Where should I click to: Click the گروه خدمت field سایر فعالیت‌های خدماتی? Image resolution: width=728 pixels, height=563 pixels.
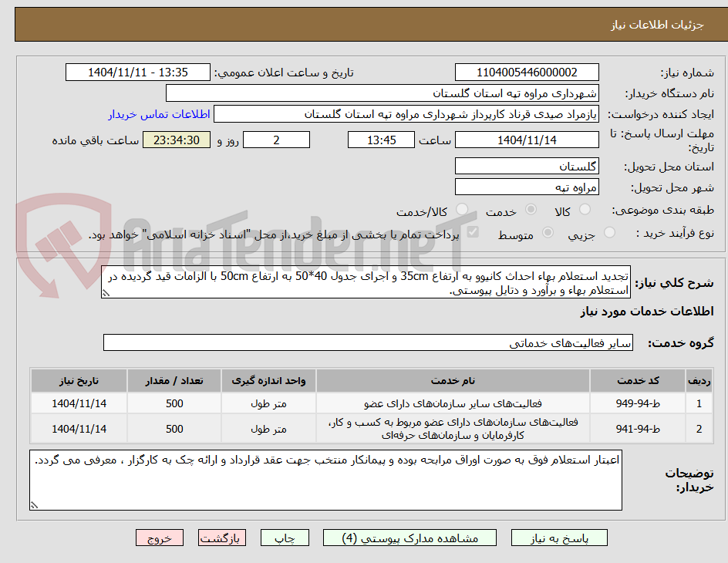[368, 342]
